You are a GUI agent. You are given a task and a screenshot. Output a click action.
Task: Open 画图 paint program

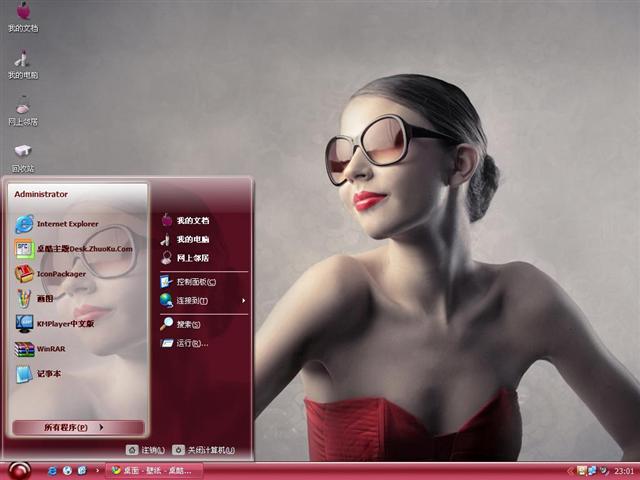click(x=34, y=298)
